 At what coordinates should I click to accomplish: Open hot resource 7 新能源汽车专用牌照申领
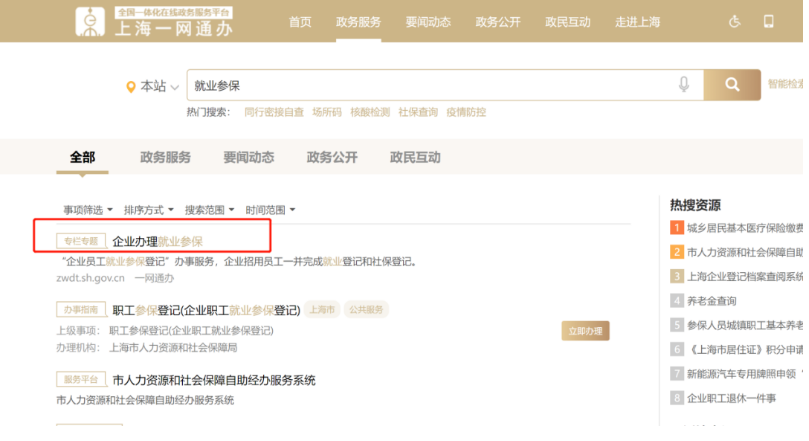pos(737,374)
